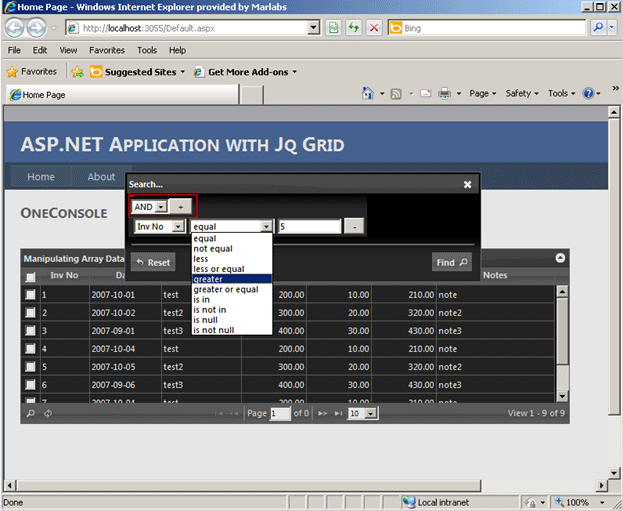Click the Refresh green arrows icon

coord(354,28)
